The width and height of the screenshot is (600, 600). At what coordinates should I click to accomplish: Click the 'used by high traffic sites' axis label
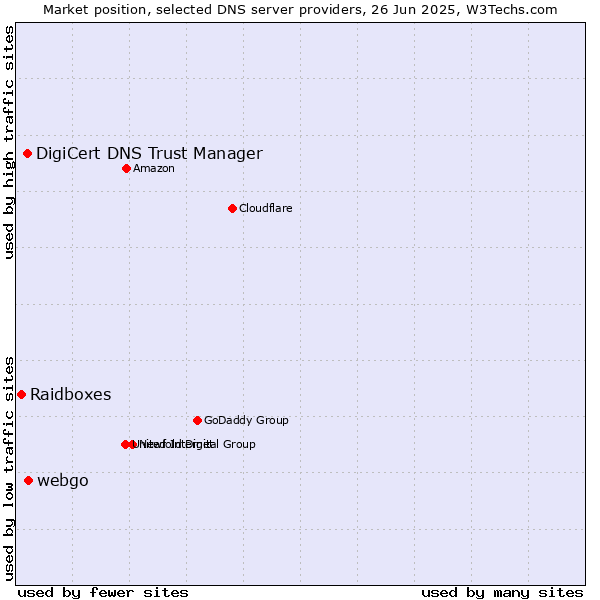coord(9,142)
